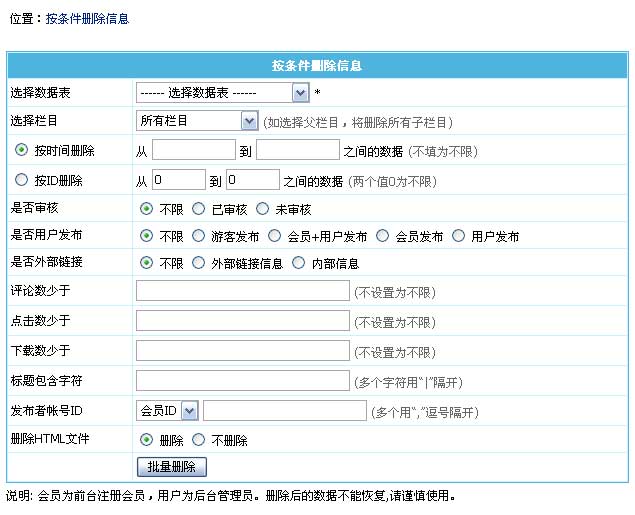Choose 已审核 radio option
The height and width of the screenshot is (515, 635).
[x=197, y=209]
